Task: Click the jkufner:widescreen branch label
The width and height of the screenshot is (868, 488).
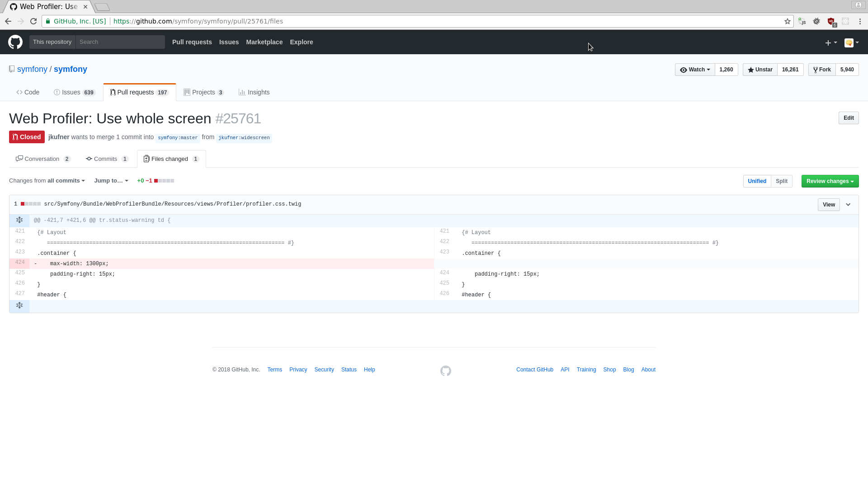Action: 244,138
